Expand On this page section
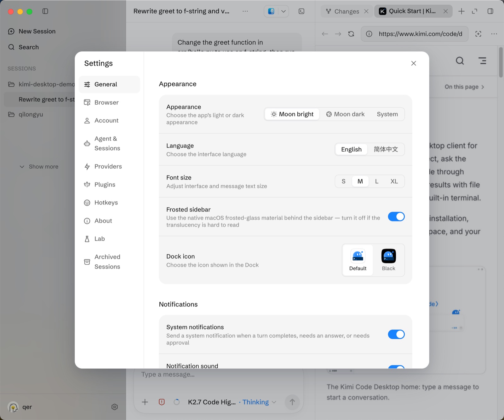 point(464,87)
